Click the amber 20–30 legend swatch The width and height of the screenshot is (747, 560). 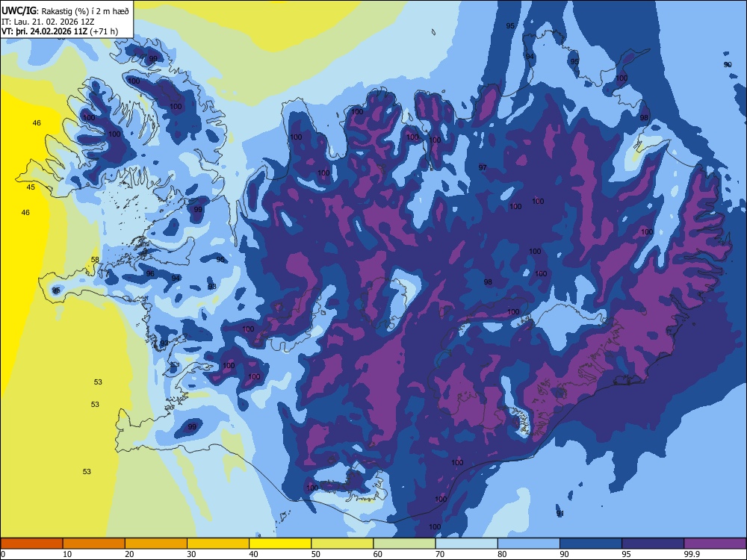[x=156, y=544]
